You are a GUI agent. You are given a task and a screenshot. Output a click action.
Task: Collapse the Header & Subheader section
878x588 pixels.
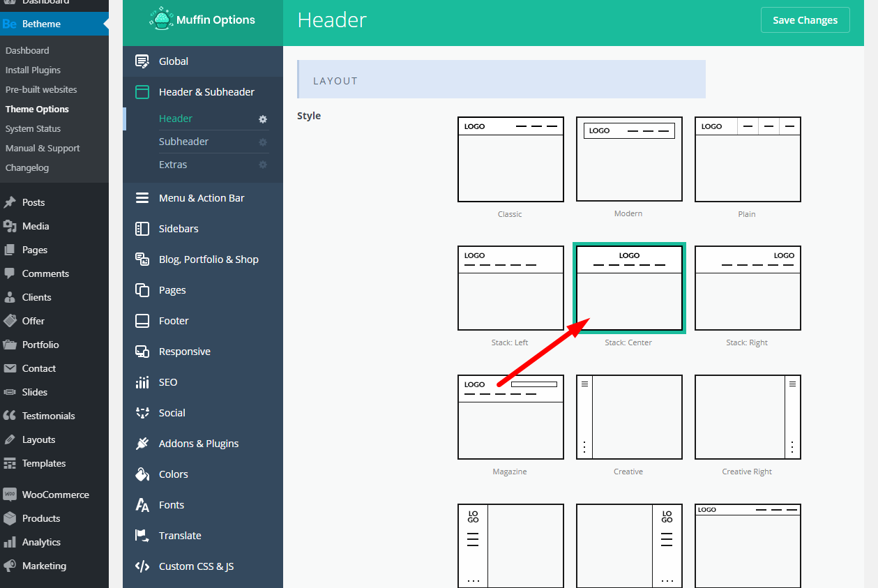click(x=203, y=92)
